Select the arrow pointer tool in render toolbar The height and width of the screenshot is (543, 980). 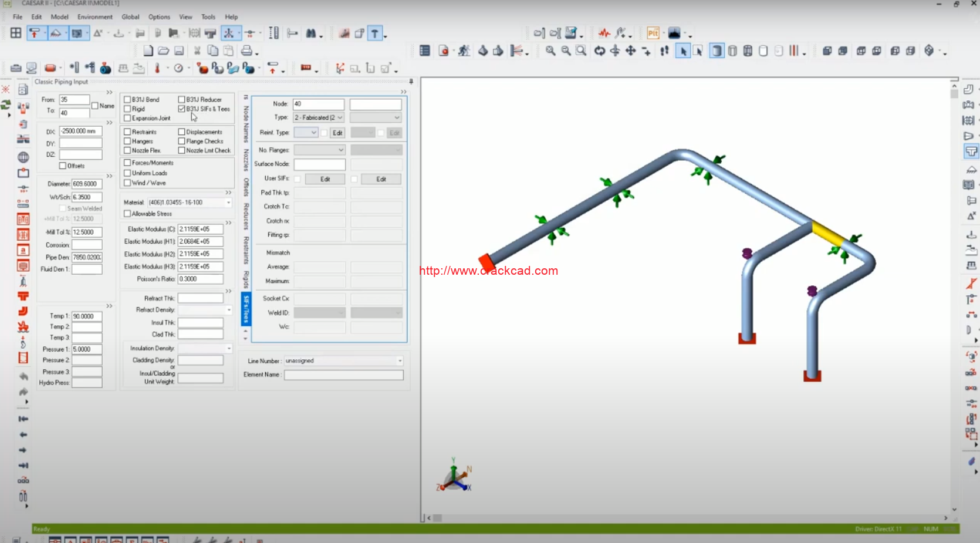click(x=683, y=51)
